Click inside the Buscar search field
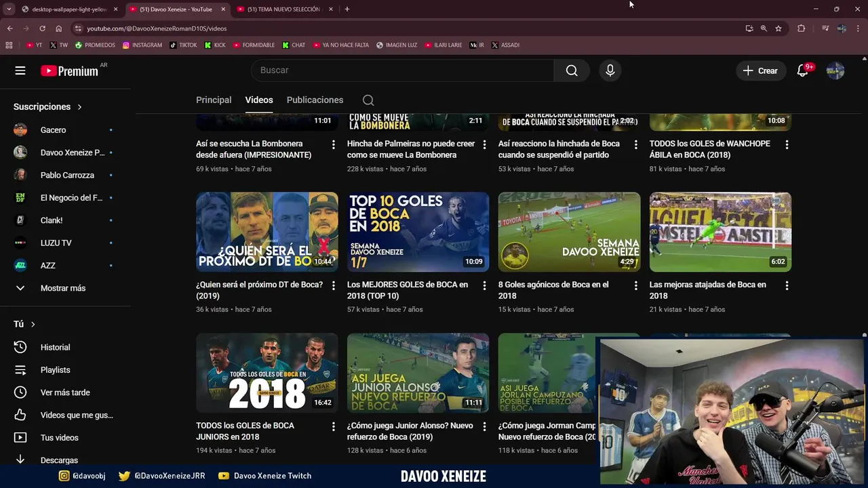The image size is (868, 488). [403, 70]
